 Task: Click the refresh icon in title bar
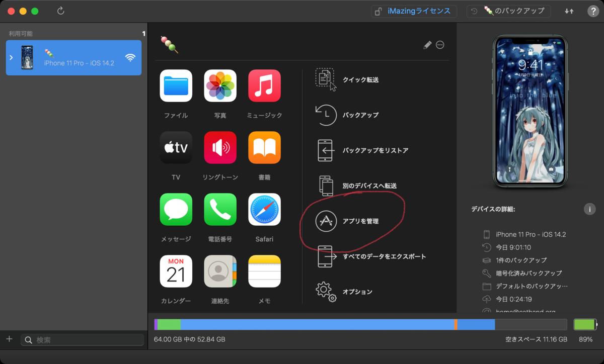coord(61,11)
